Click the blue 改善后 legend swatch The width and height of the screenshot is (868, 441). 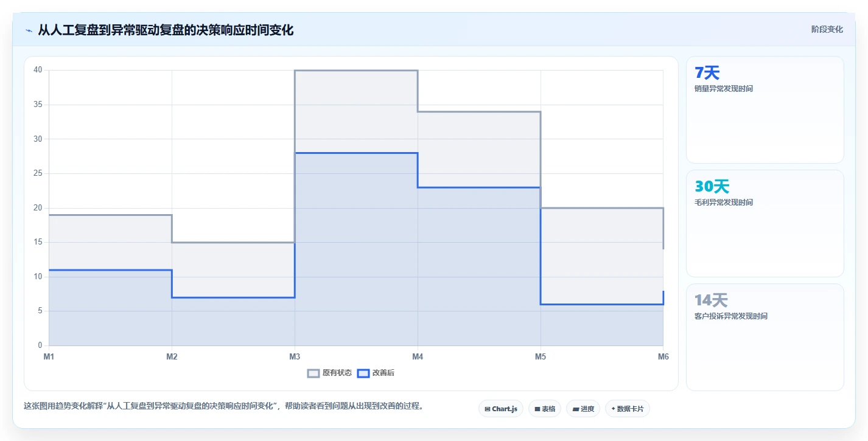click(363, 373)
